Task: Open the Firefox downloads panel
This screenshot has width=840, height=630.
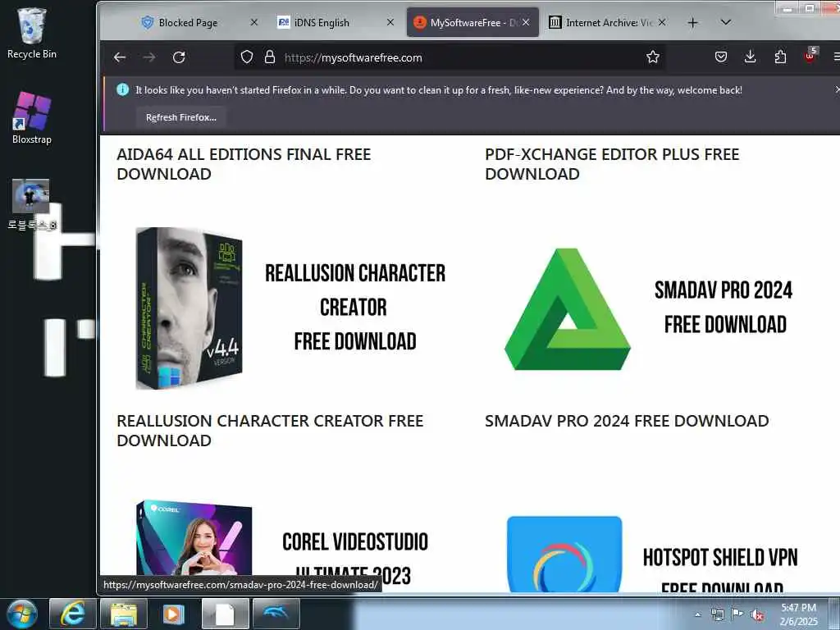Action: pyautogui.click(x=751, y=57)
